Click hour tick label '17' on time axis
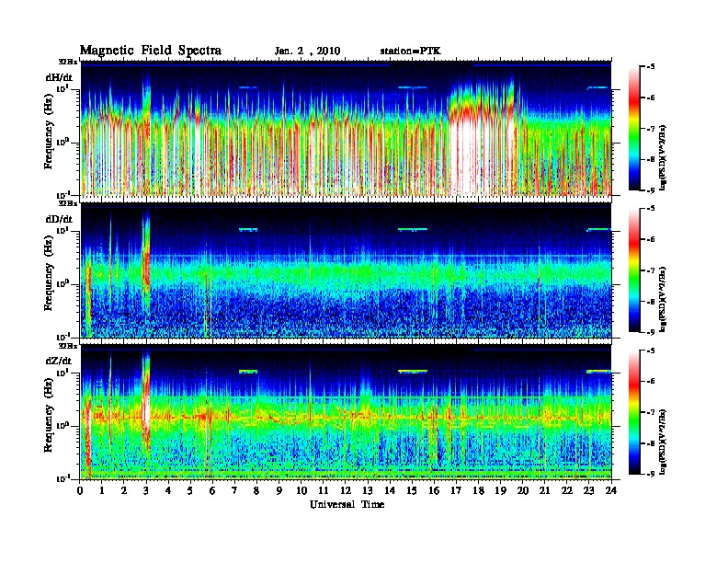 456,491
